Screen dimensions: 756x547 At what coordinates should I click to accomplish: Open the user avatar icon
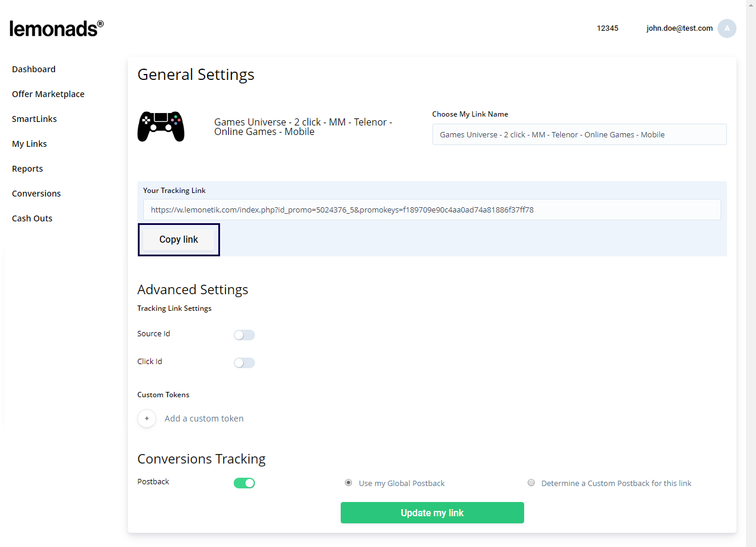point(726,28)
